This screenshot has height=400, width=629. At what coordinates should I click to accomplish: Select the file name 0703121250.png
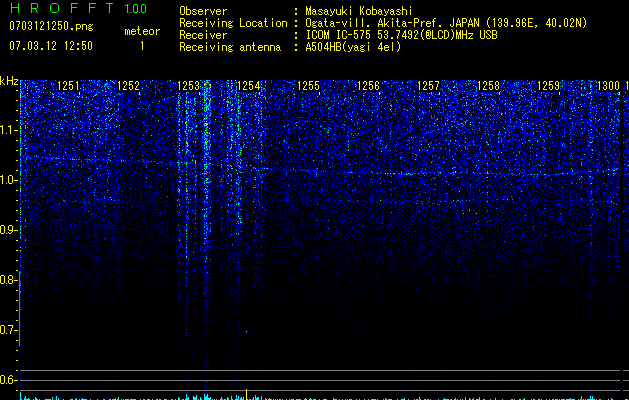point(51,26)
